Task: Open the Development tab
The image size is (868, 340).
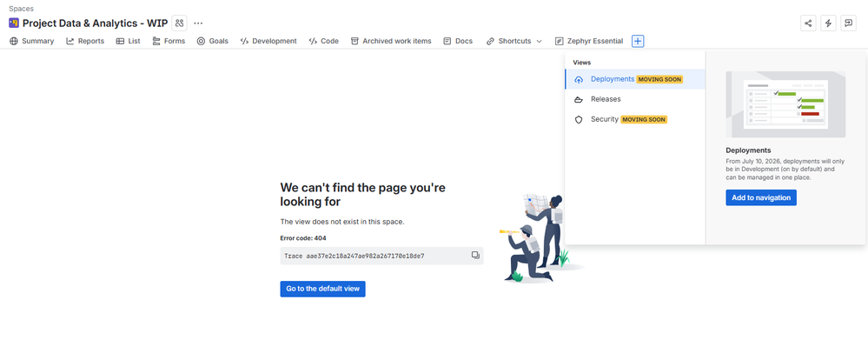Action: click(x=268, y=41)
